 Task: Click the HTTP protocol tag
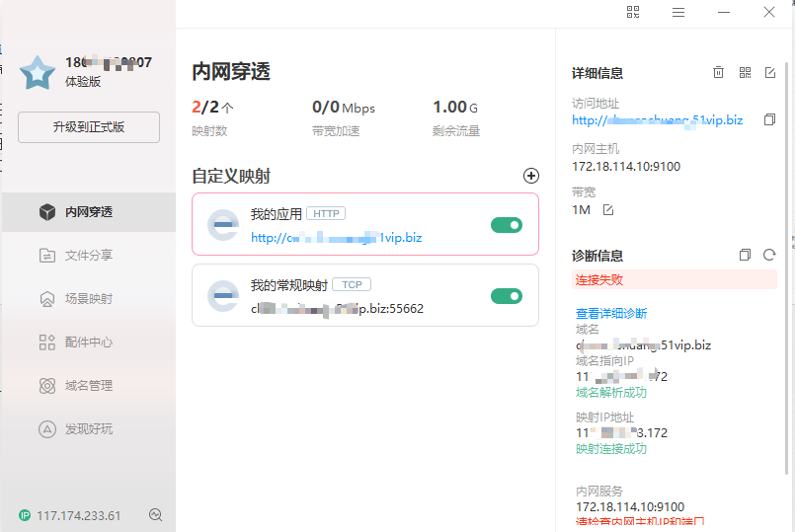coord(326,214)
